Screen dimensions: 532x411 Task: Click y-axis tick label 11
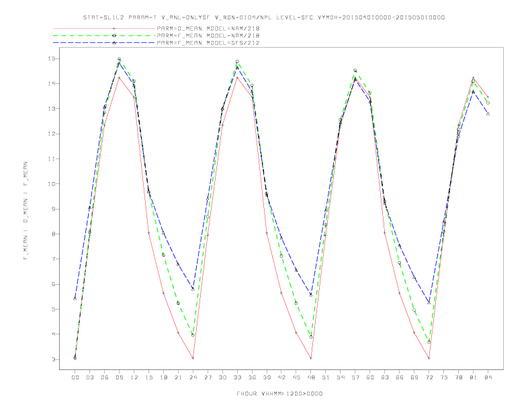click(x=52, y=158)
